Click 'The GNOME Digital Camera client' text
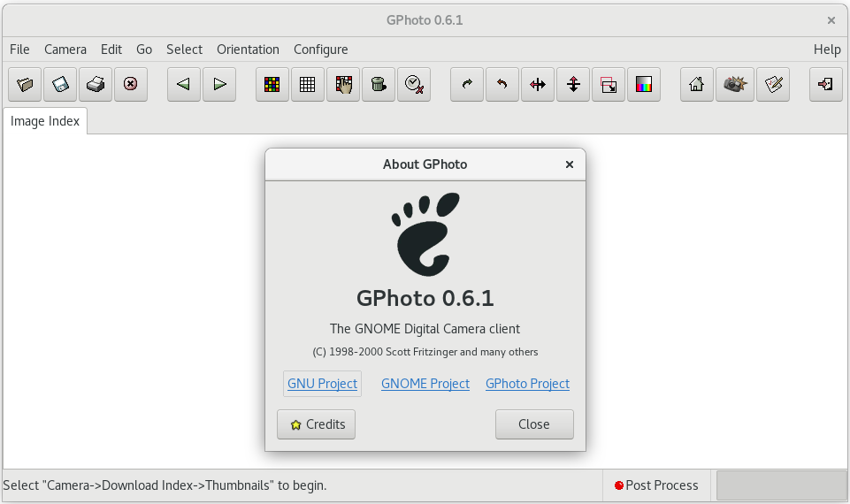This screenshot has height=504, width=850. click(425, 329)
